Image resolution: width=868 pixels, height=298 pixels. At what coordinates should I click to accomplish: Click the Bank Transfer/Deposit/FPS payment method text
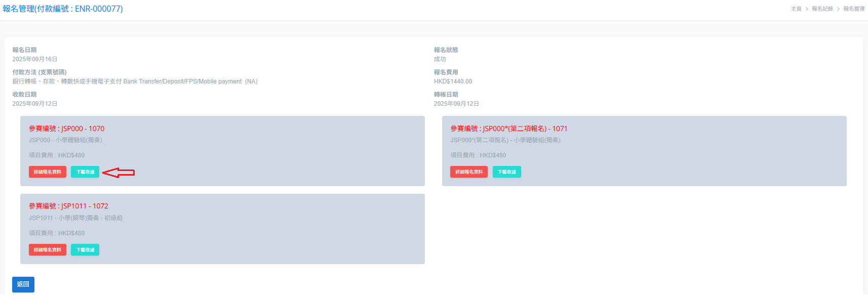[135, 81]
